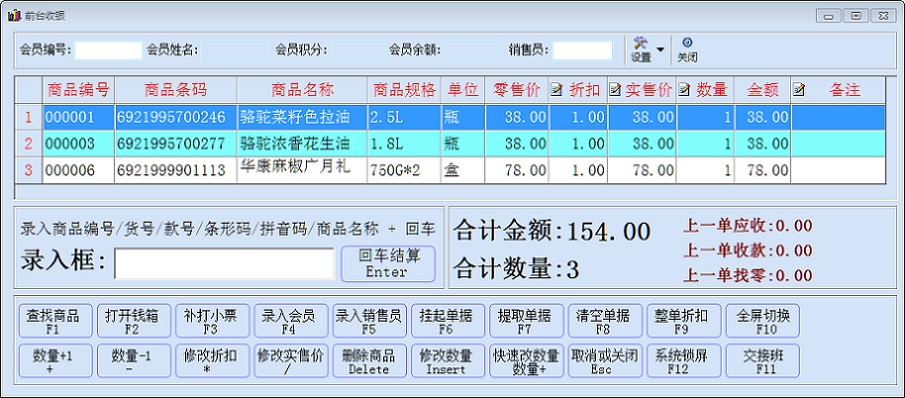Image resolution: width=905 pixels, height=398 pixels.
Task: Click 补打小票 F3 button
Action: [212, 321]
